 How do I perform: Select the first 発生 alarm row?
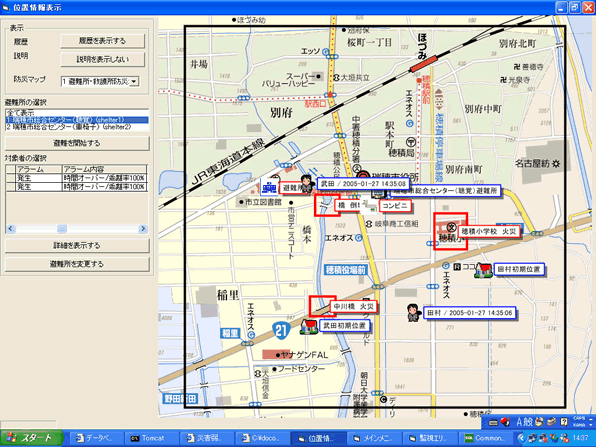(77, 178)
